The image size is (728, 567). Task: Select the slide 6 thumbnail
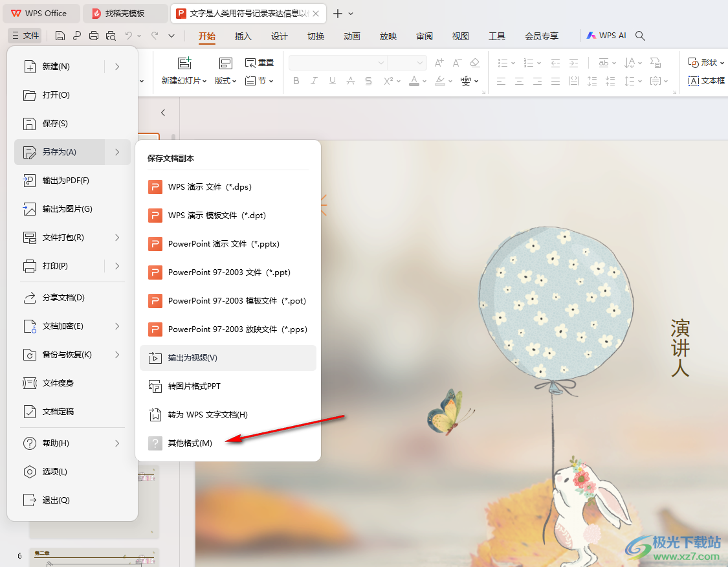pos(94,557)
